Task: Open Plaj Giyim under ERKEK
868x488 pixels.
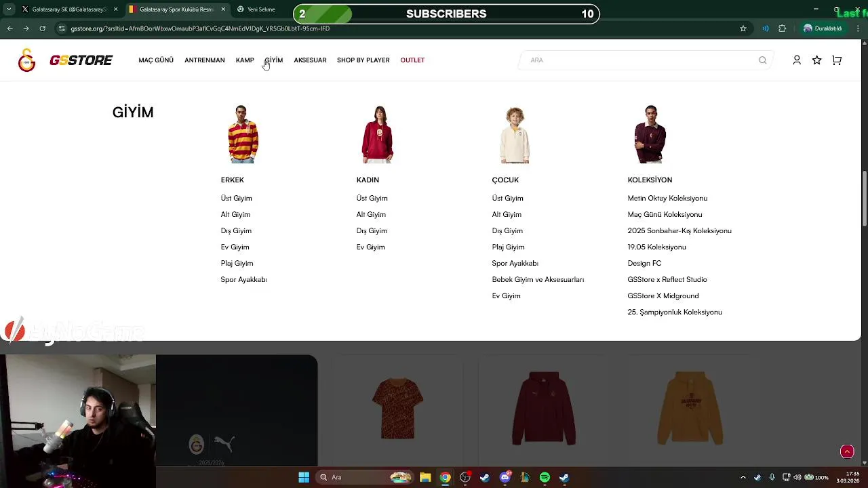Action: point(237,263)
